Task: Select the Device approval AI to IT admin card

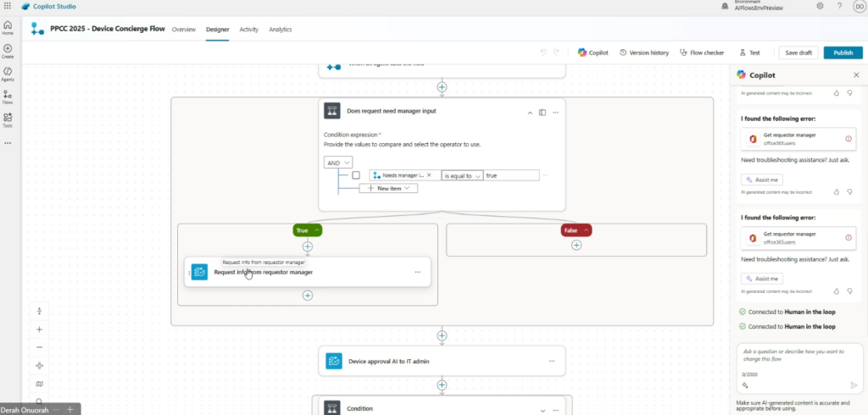Action: tap(442, 361)
